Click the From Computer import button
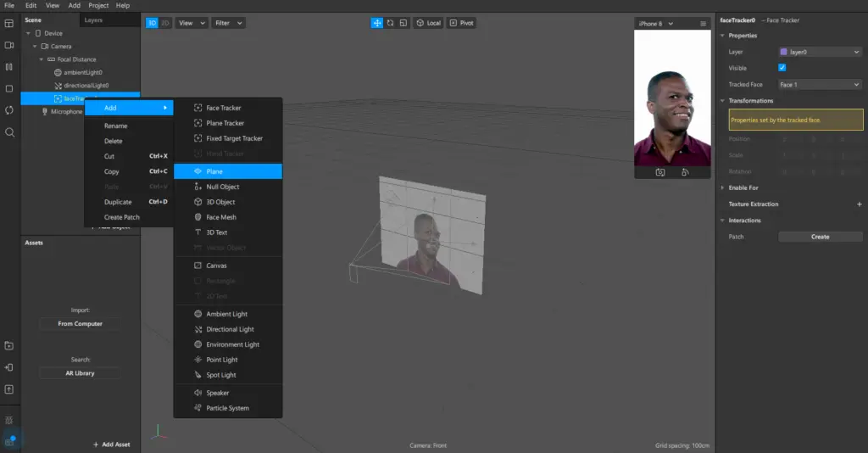The width and height of the screenshot is (868, 453). 81,324
